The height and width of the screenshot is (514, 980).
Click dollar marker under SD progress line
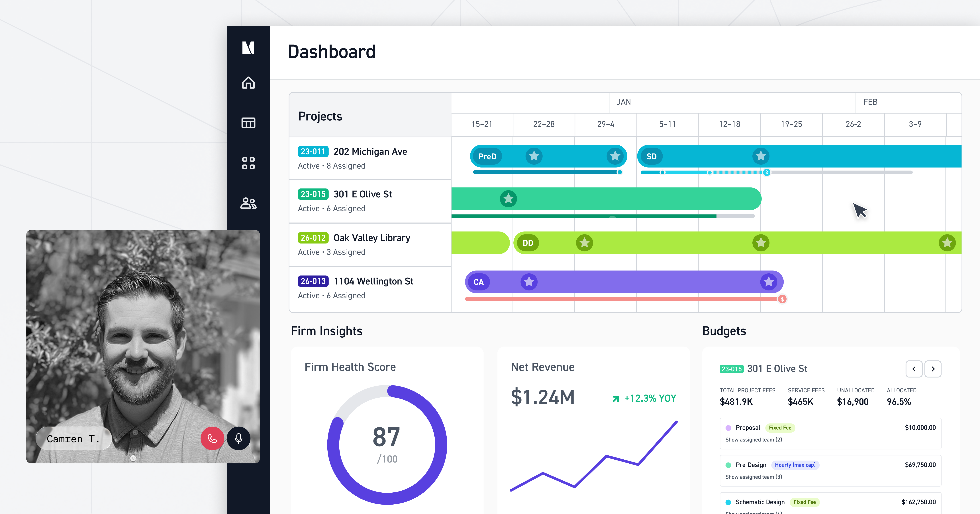[767, 173]
